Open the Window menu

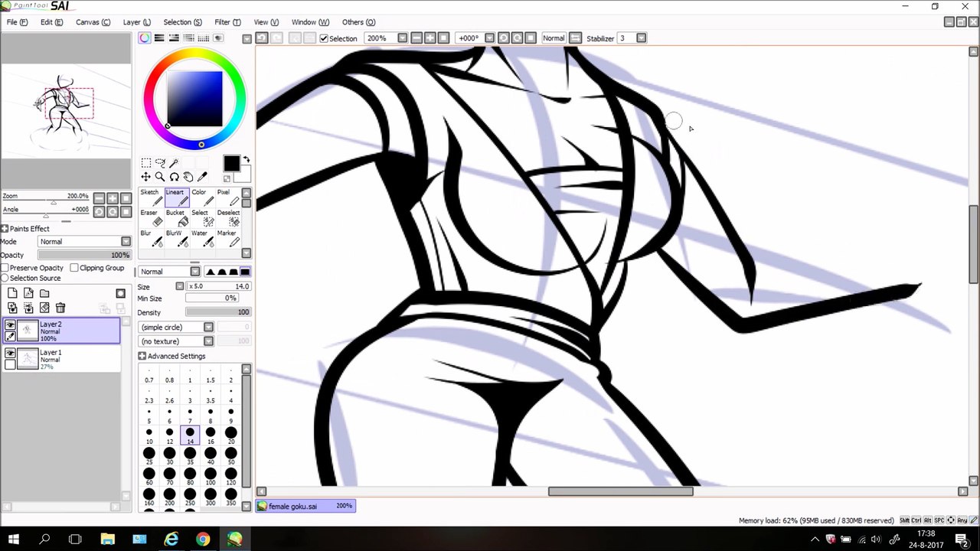(310, 22)
